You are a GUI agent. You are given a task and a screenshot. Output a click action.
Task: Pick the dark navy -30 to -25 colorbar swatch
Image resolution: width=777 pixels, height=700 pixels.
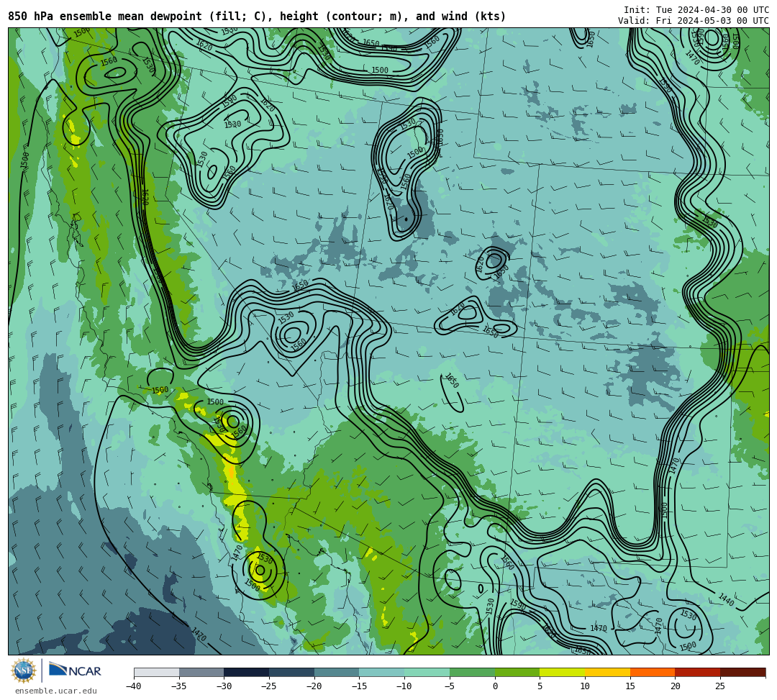click(x=247, y=672)
